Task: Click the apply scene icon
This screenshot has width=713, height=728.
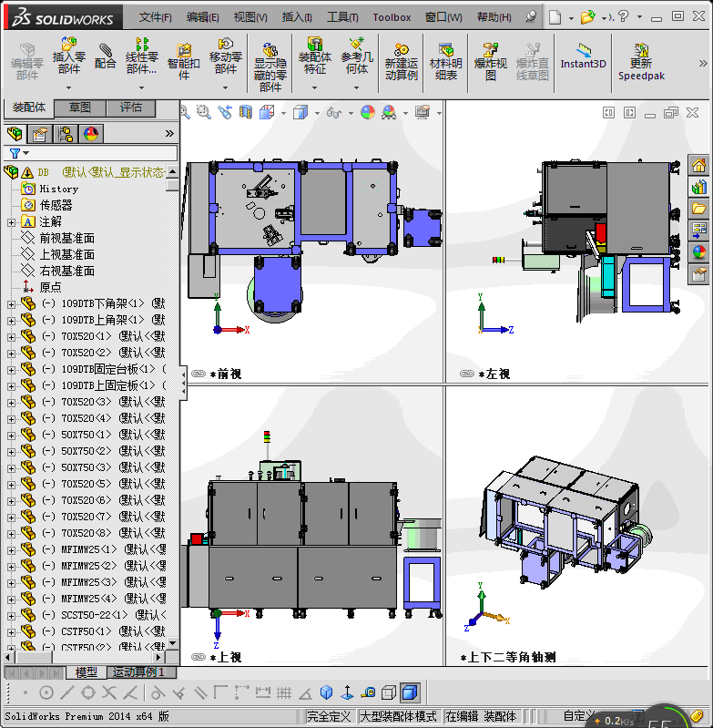Action: 389,112
